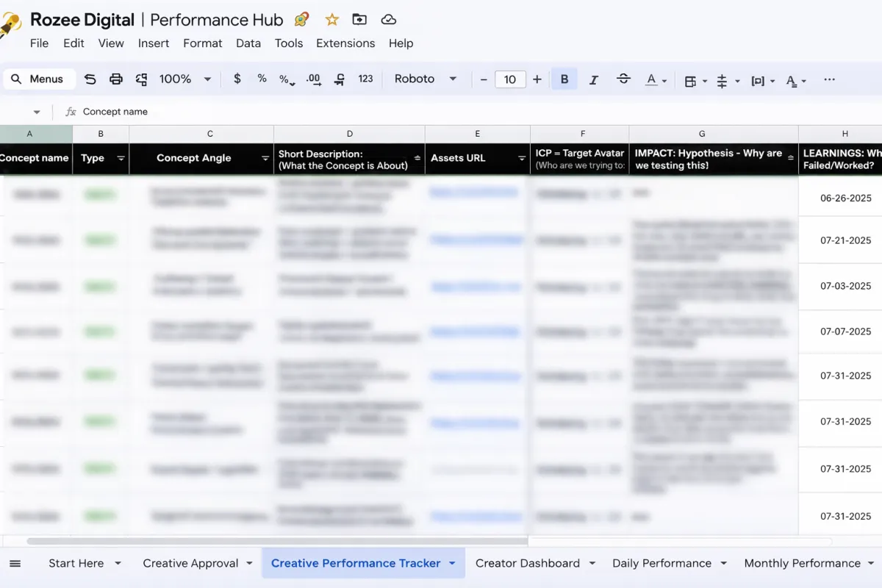Print the spreadsheet
This screenshot has width=882, height=588.
[x=115, y=79]
